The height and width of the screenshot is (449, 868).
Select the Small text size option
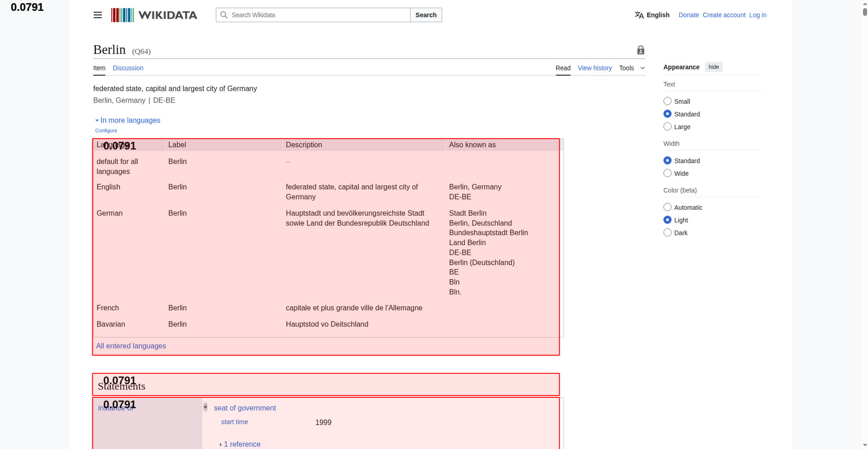[667, 101]
